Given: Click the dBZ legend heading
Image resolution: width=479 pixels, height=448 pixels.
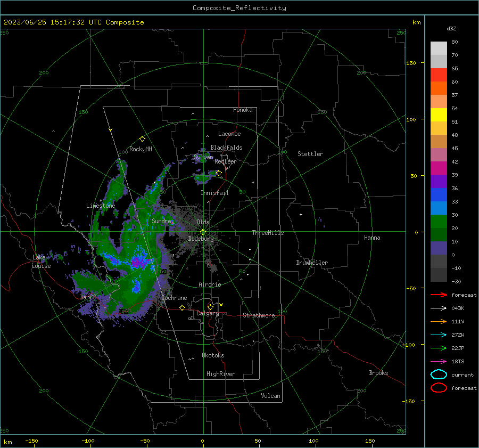Looking at the screenshot, I should tap(451, 28).
